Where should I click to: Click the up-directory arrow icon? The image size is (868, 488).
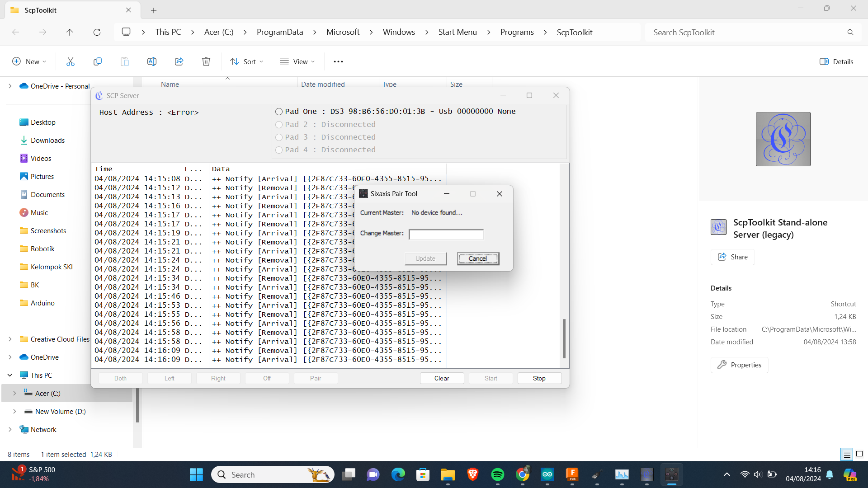tap(70, 32)
